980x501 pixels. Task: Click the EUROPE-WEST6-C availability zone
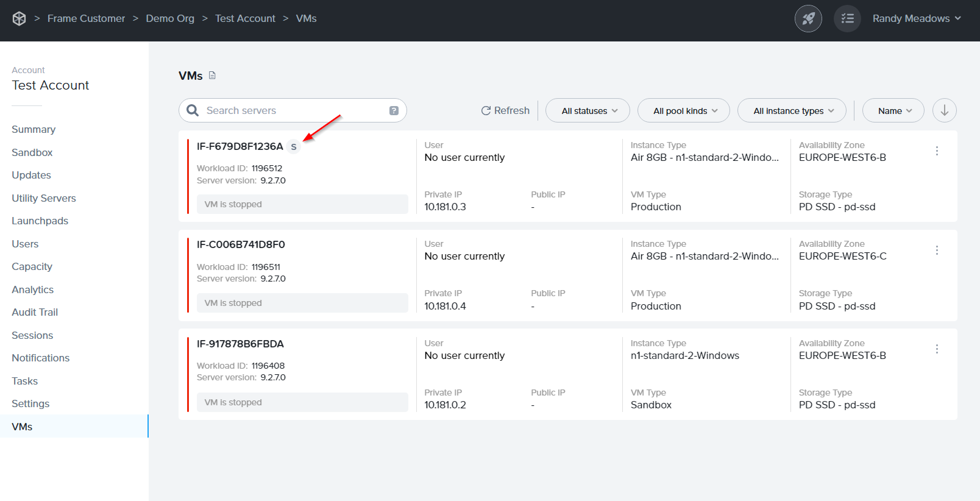(x=843, y=256)
